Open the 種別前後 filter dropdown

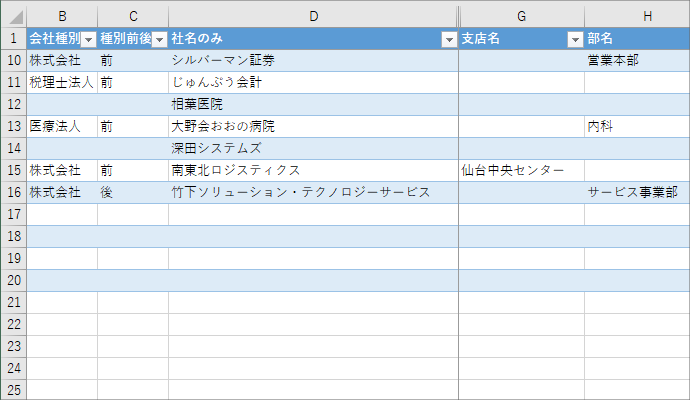159,40
